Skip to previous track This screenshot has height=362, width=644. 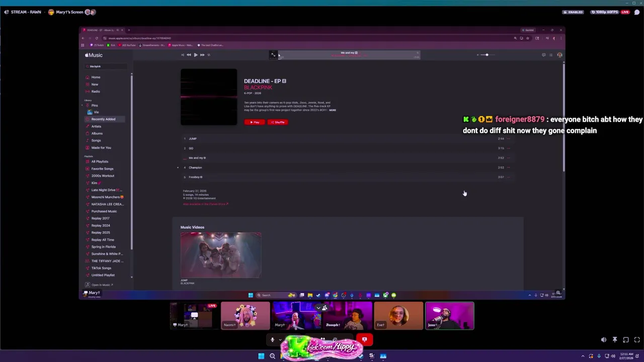[x=189, y=55]
